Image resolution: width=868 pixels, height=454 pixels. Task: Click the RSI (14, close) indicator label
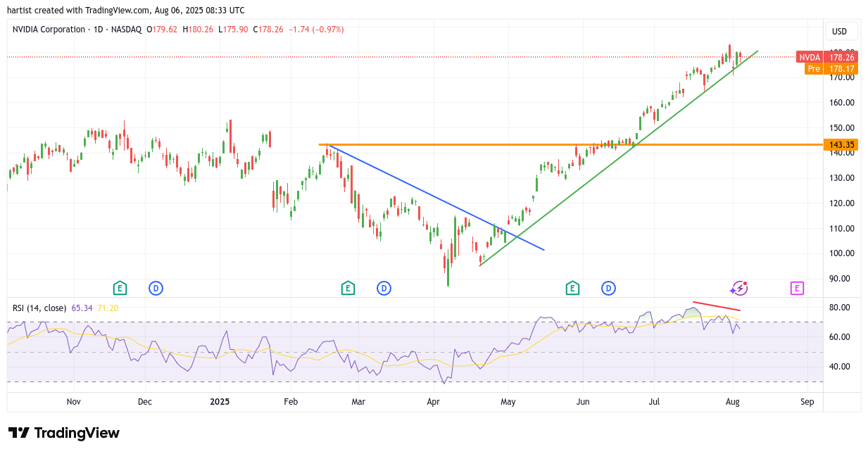[x=39, y=308]
